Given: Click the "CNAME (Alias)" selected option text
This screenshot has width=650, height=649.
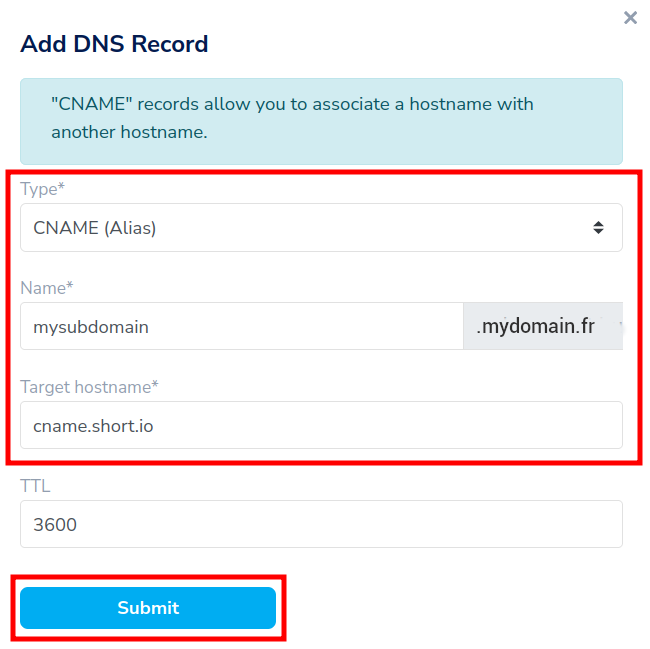Looking at the screenshot, I should coord(95,228).
